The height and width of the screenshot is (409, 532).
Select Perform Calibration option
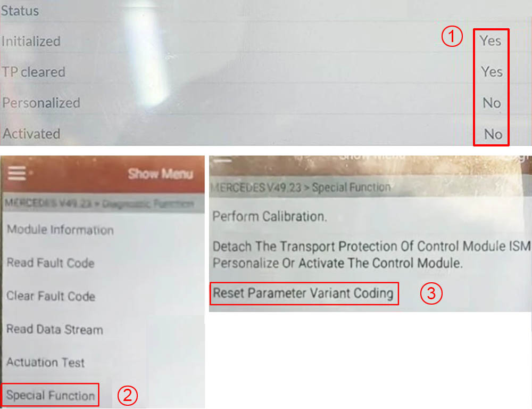[x=270, y=216]
